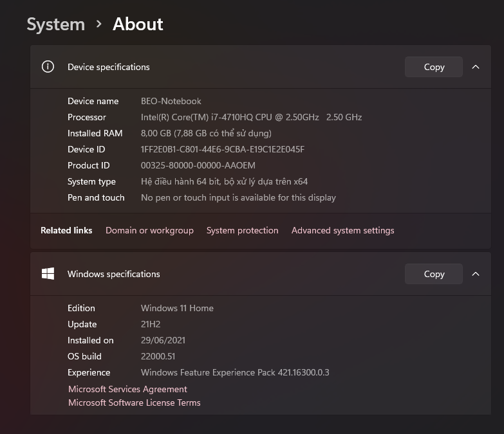
Task: Click the Product ID label
Action: 89,165
